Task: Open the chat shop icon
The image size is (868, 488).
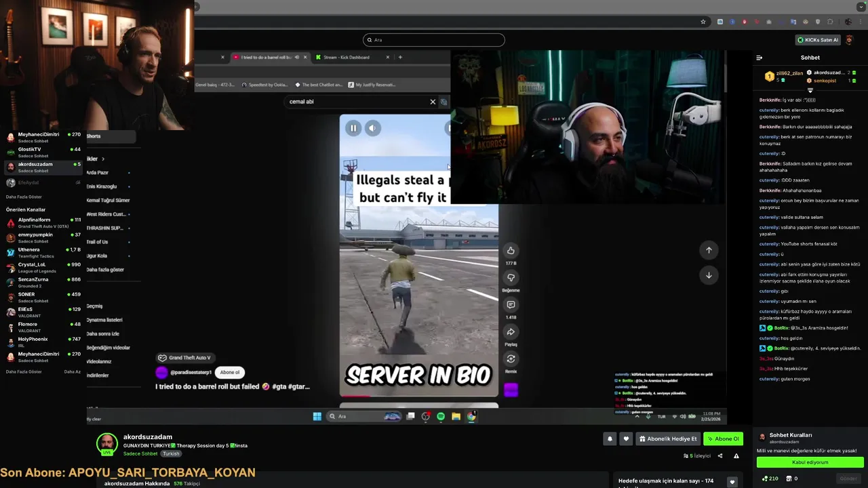Action: (x=790, y=479)
